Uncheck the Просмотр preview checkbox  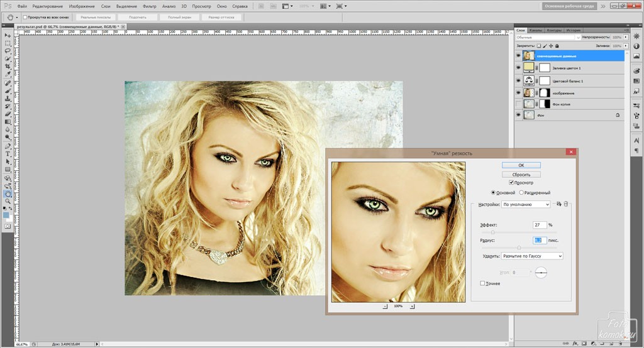coord(511,182)
